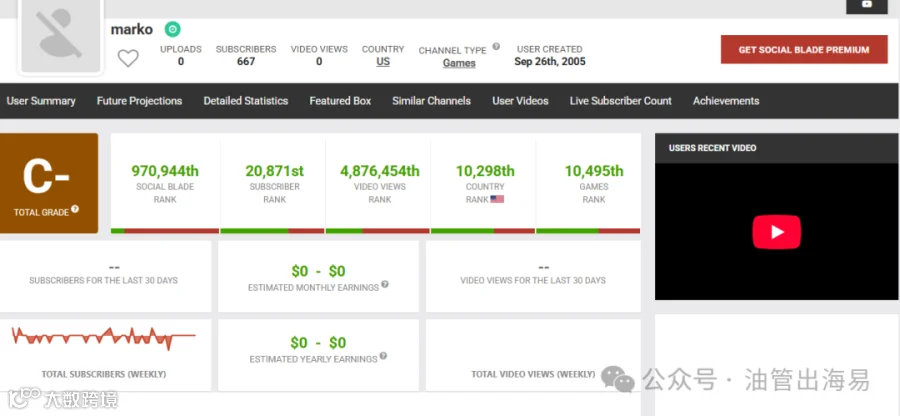Follow the US country link
Screen dimensions: 900x416
[x=383, y=61]
